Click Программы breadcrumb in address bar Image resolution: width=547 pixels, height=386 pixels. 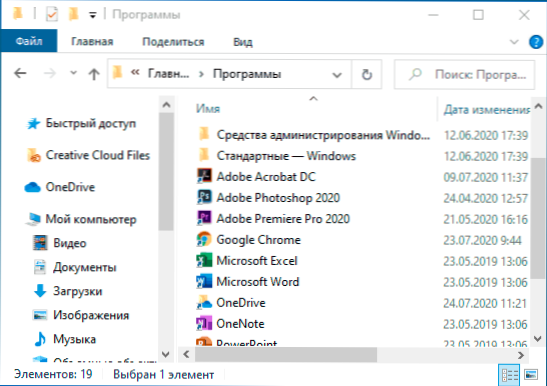pos(247,74)
